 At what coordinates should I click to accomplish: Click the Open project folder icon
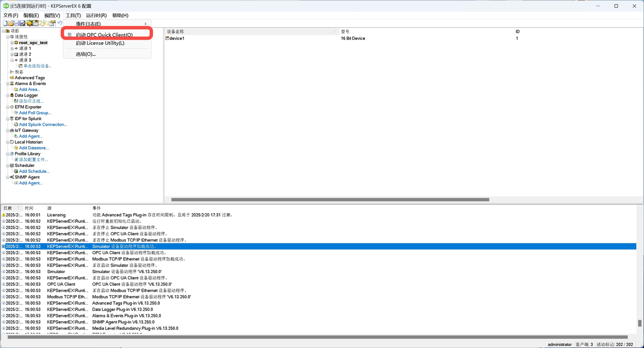tap(11, 24)
